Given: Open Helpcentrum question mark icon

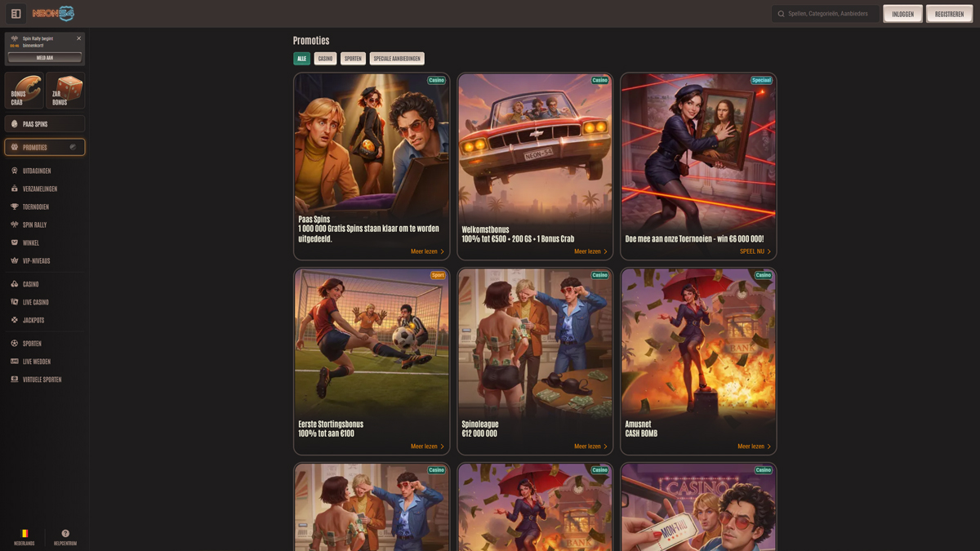Looking at the screenshot, I should pyautogui.click(x=65, y=534).
